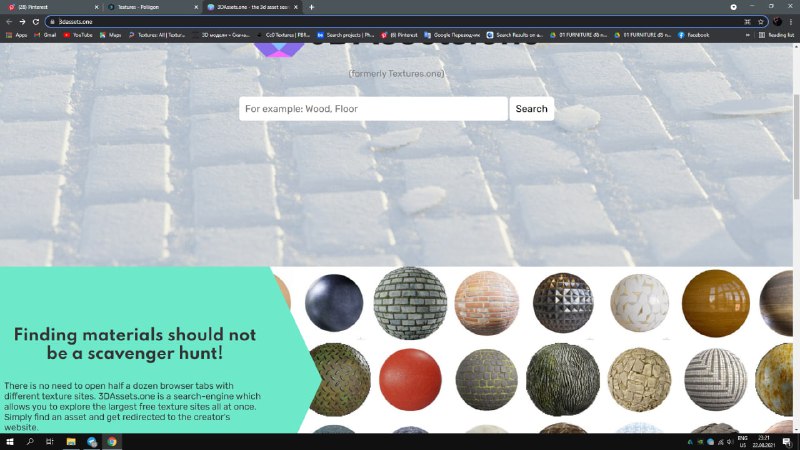
Task: Close the 3DAssets.one tab
Action: coord(295,7)
